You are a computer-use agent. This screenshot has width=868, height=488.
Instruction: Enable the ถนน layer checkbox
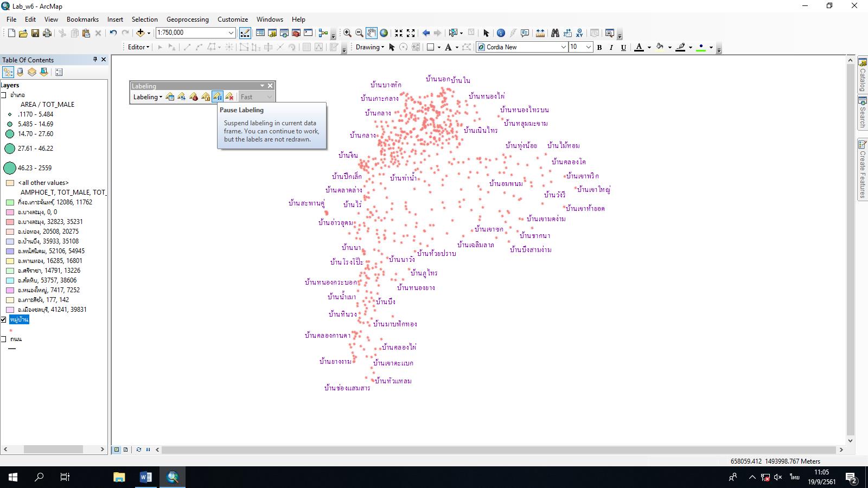pyautogui.click(x=3, y=339)
